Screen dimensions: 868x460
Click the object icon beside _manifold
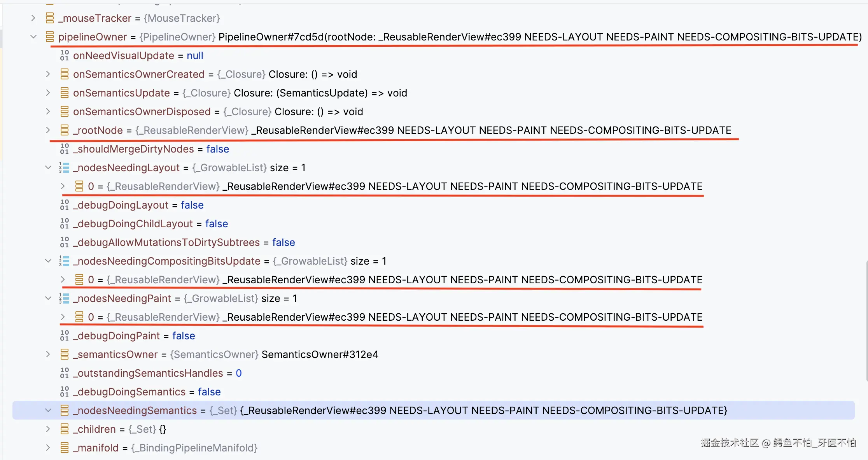(x=65, y=448)
